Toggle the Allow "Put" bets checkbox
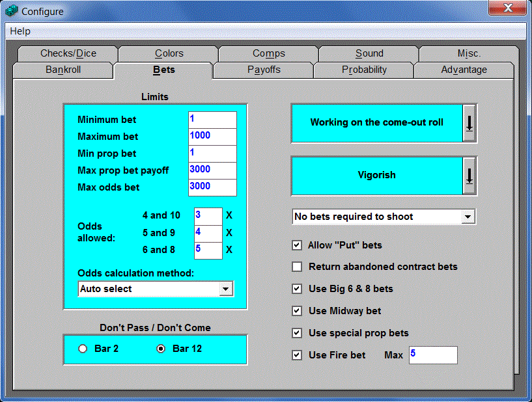Screen dimensions: 532x402 click(x=297, y=245)
